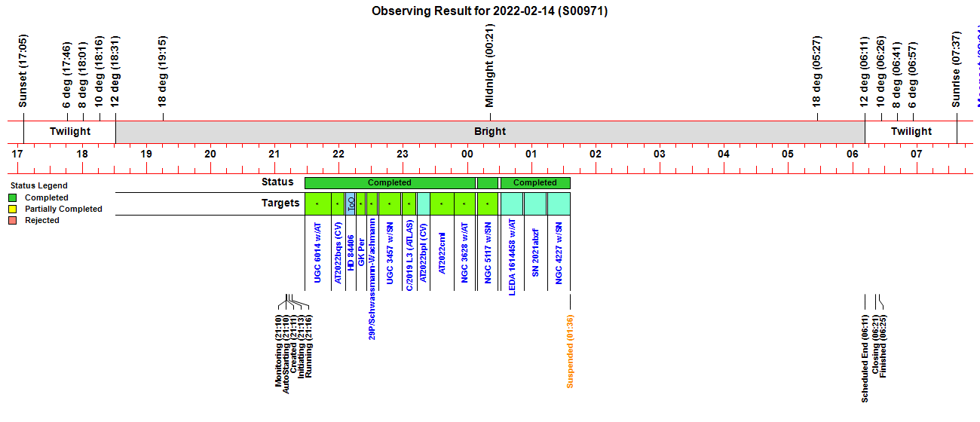
Task: Select the 8 deg (18:01) marker
Action: pyautogui.click(x=83, y=75)
